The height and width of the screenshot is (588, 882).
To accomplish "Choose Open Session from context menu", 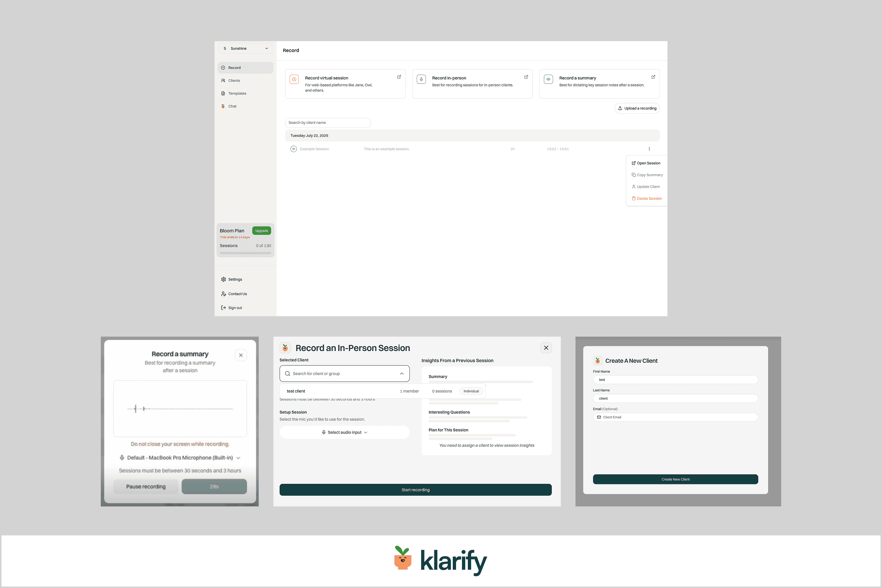I will pyautogui.click(x=646, y=163).
